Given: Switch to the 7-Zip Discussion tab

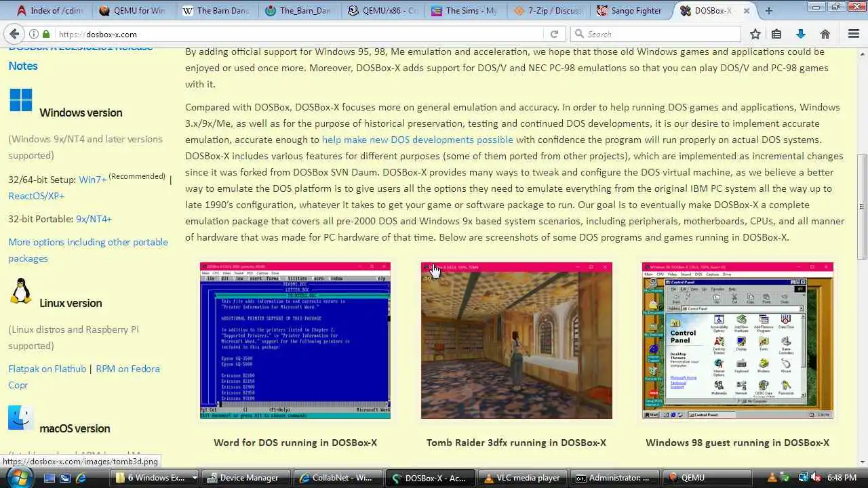Looking at the screenshot, I should (x=548, y=11).
